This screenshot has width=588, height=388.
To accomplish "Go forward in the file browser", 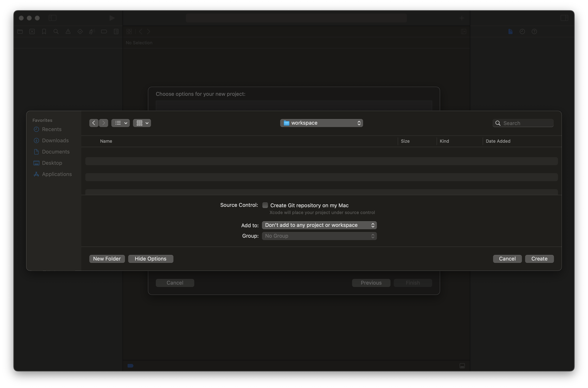I will point(104,123).
